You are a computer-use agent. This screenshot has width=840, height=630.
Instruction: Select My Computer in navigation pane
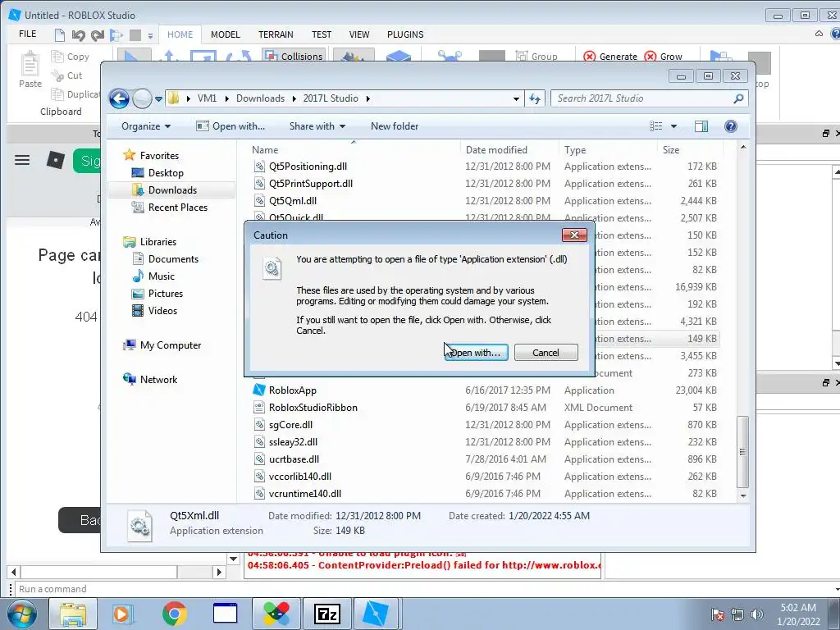(x=171, y=345)
